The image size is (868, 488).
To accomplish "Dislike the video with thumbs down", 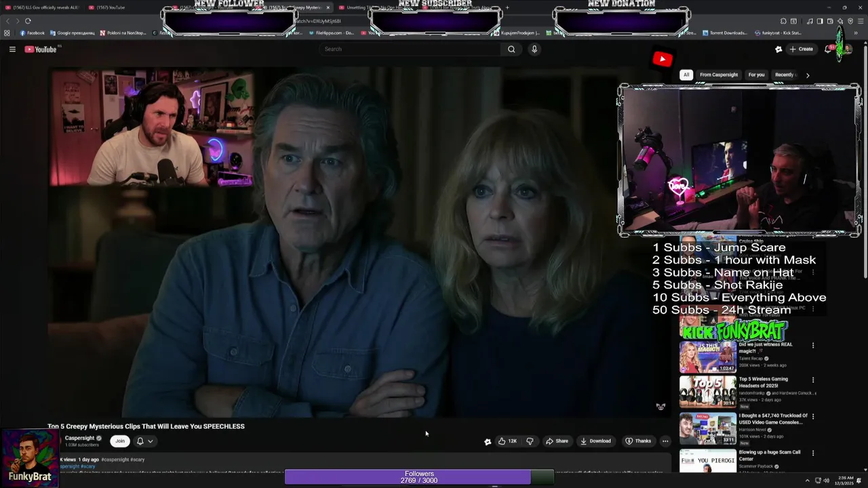I will (x=530, y=441).
